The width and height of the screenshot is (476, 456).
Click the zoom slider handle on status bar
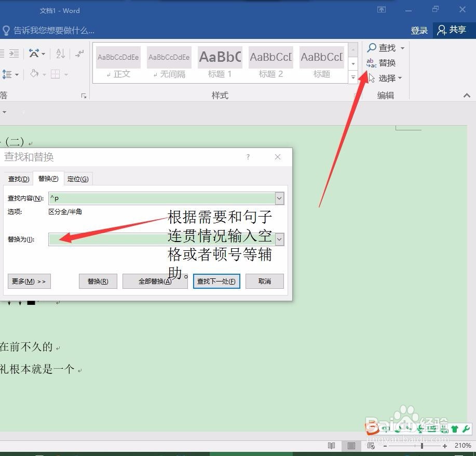[x=421, y=446]
